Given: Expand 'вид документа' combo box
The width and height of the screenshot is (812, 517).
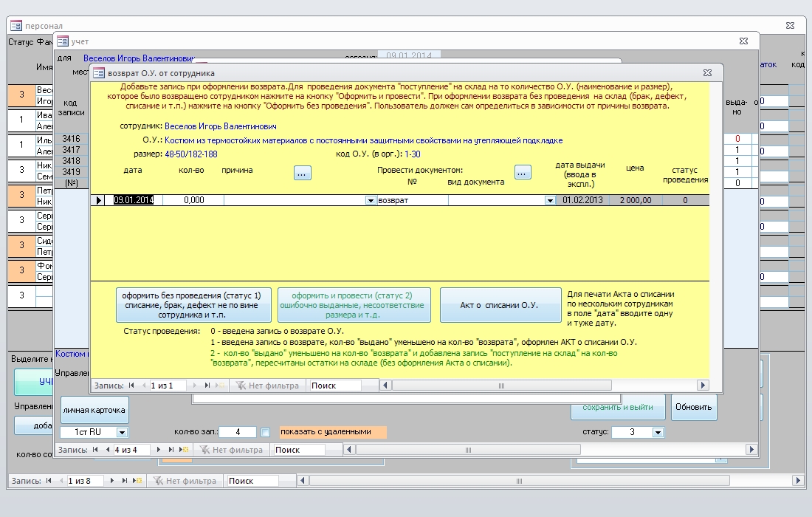Looking at the screenshot, I should 549,200.
